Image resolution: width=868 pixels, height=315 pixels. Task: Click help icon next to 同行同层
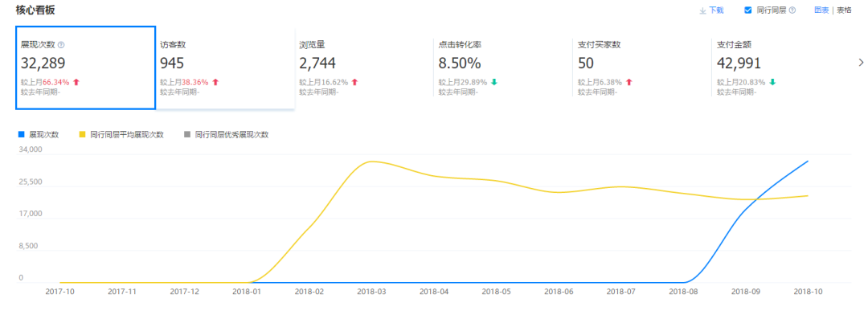pos(792,10)
